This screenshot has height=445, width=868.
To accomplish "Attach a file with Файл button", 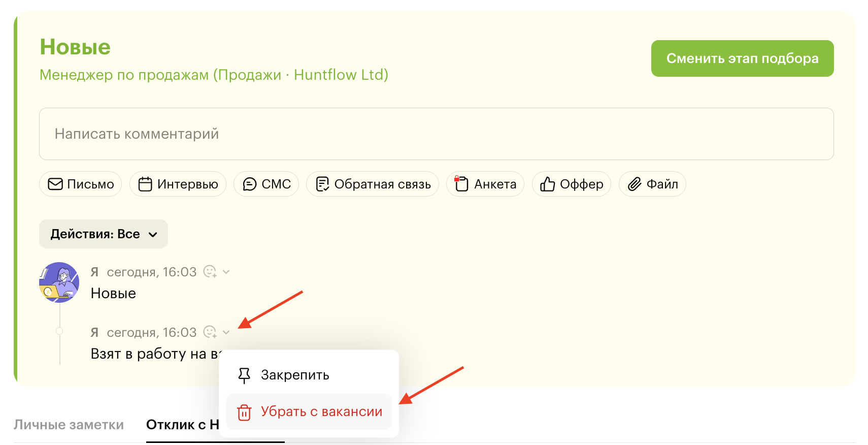I will coord(652,184).
